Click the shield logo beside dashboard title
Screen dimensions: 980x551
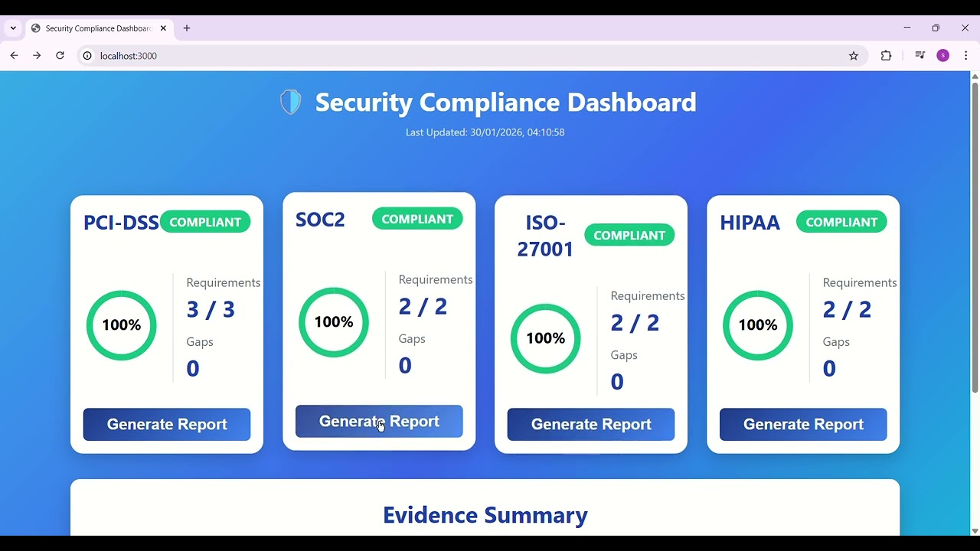coord(291,102)
